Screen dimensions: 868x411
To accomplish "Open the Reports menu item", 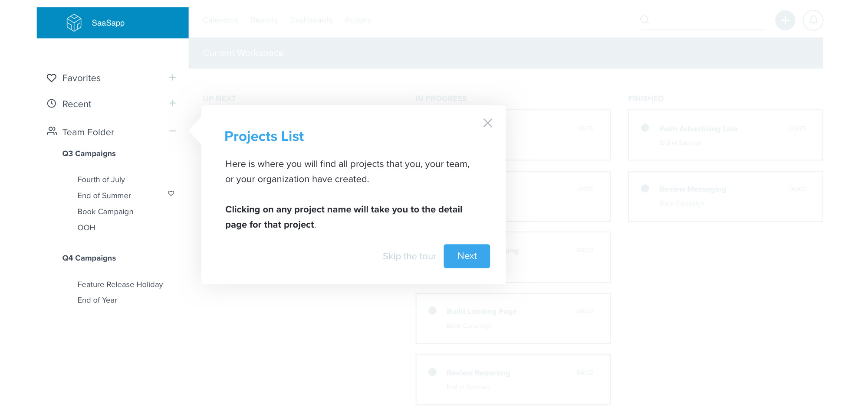I will click(264, 20).
